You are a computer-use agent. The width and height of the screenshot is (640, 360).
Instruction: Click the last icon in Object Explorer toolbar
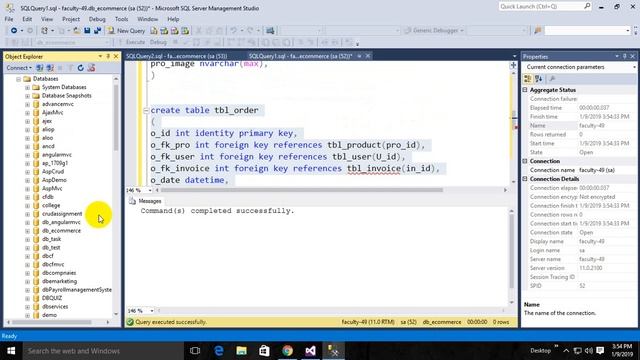pos(91,68)
